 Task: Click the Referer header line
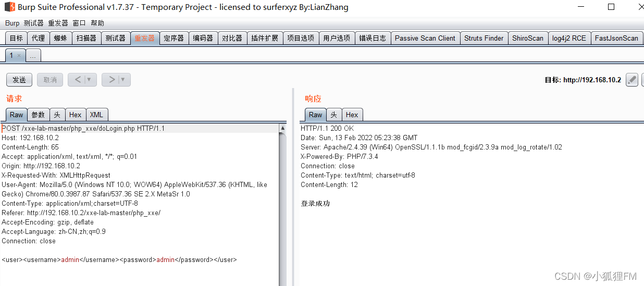[x=81, y=213]
